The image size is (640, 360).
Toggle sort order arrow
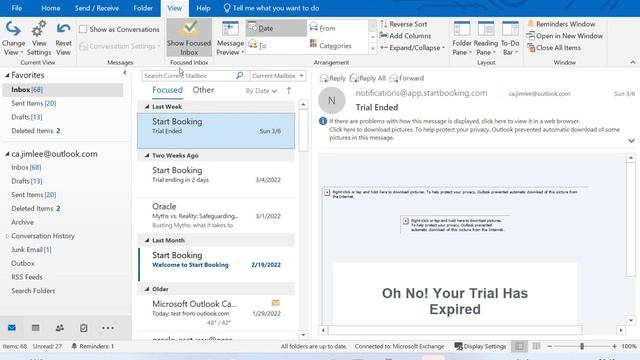pos(289,91)
